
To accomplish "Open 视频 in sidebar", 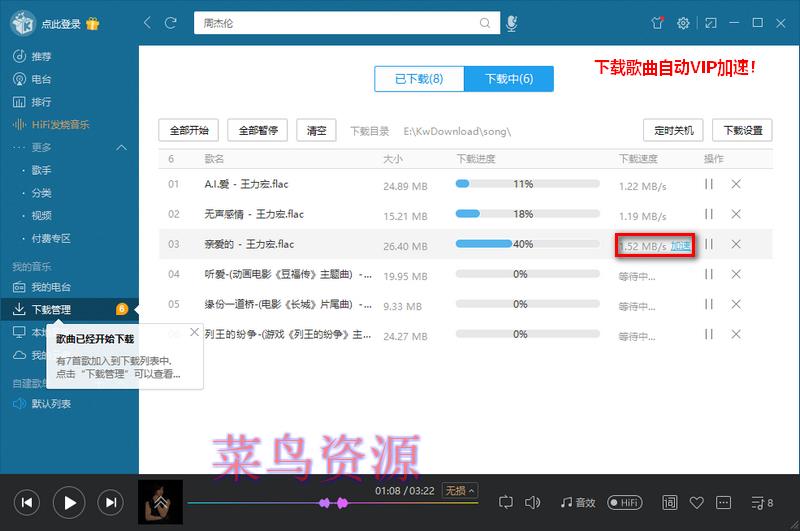I will [x=41, y=215].
